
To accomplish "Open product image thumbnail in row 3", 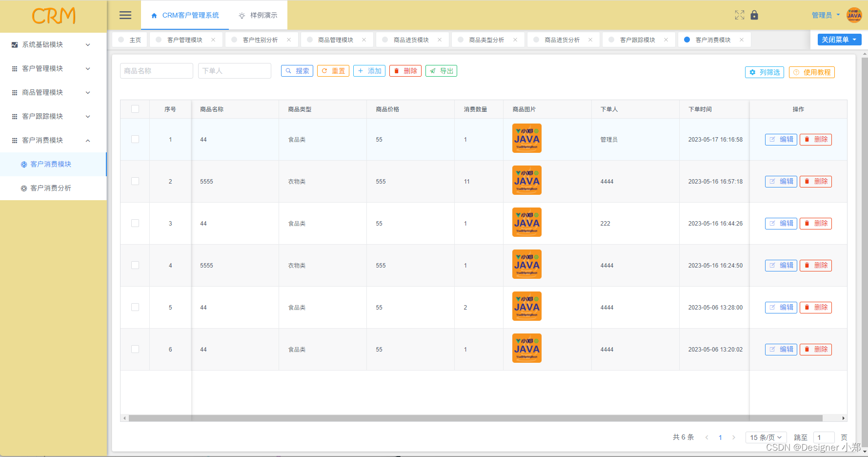I will click(x=527, y=222).
